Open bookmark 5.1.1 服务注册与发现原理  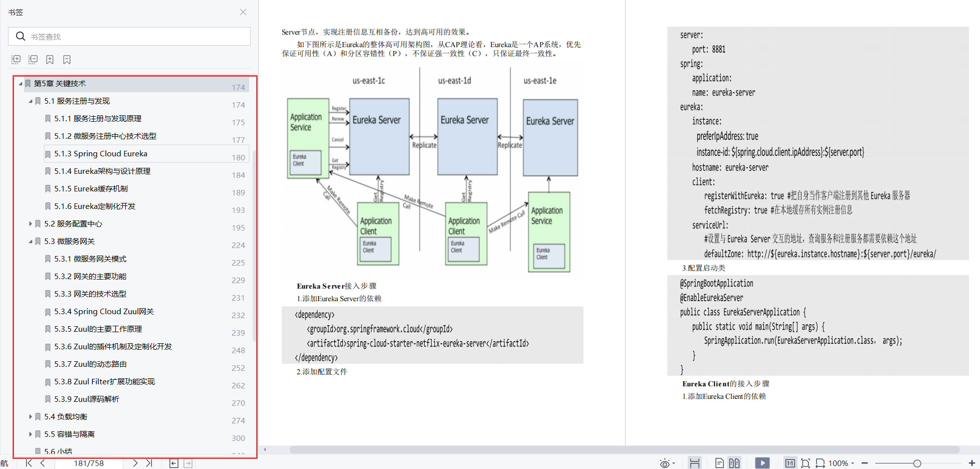pos(98,119)
